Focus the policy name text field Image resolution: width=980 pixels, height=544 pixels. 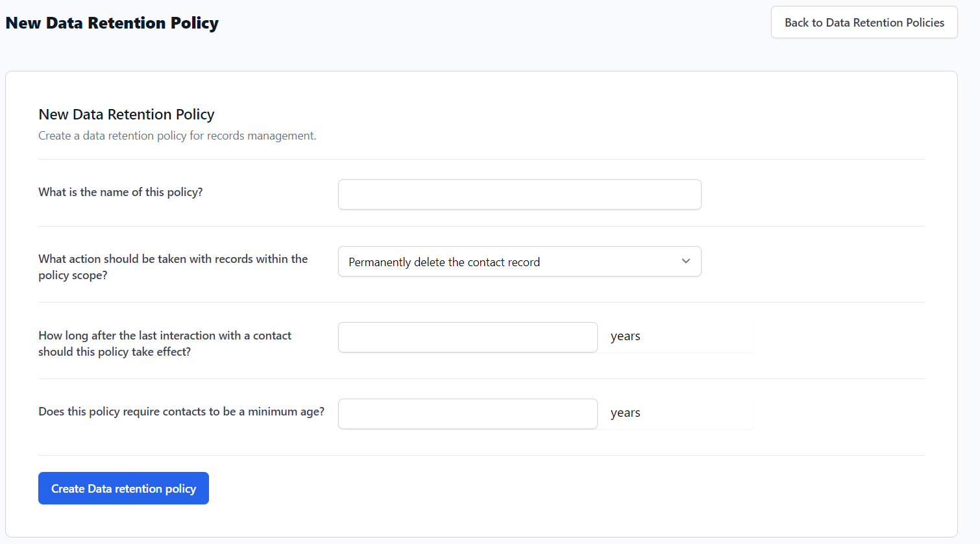pyautogui.click(x=519, y=195)
